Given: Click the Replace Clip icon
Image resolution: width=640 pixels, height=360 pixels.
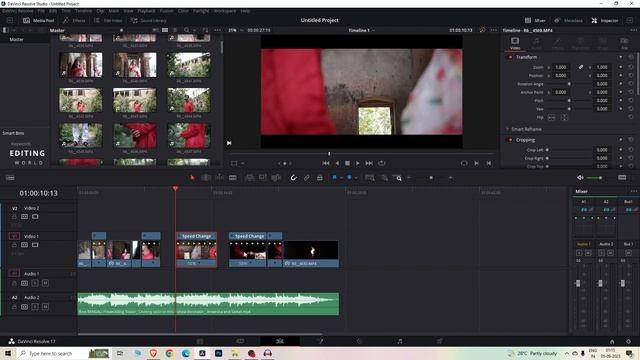Looking at the screenshot, I should point(276,178).
